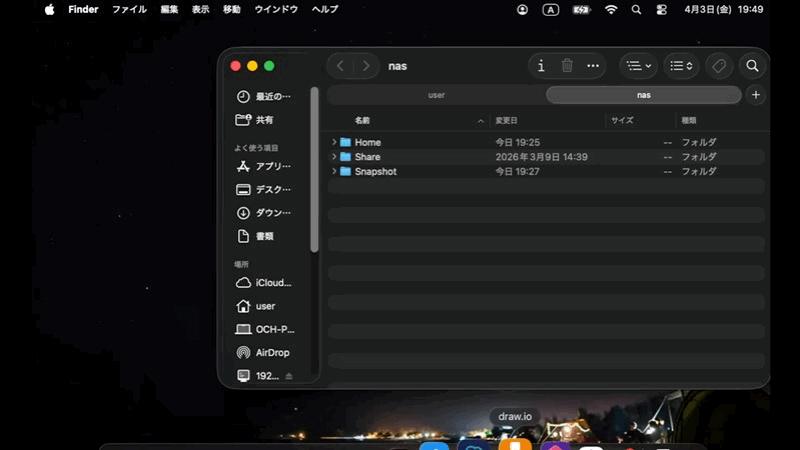Select the 192 network server in sidebar
The image size is (800, 450).
258,376
